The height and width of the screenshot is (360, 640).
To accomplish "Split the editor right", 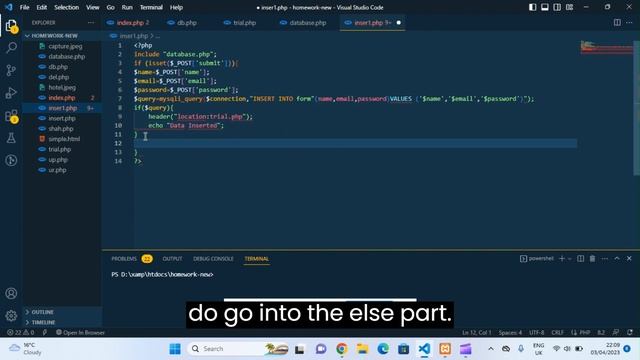I will pos(617,23).
